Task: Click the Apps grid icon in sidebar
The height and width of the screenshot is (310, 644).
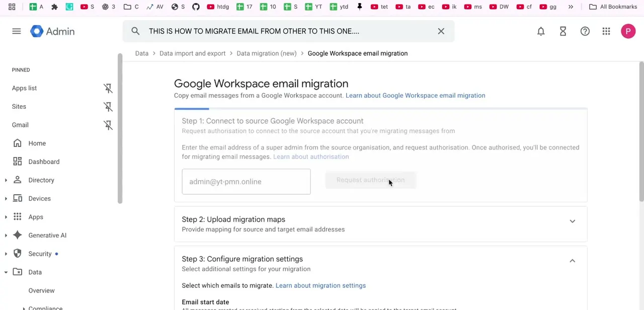Action: pos(18,217)
